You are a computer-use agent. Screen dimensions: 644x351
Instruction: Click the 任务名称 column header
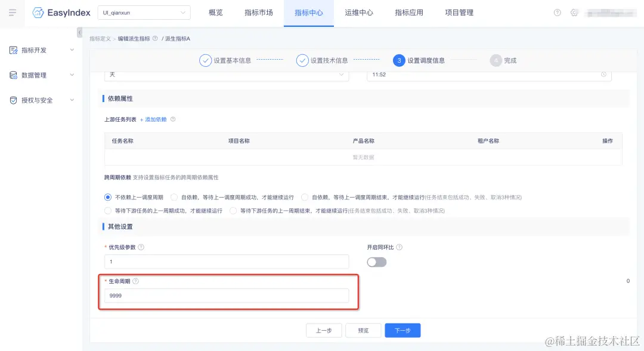(x=122, y=141)
